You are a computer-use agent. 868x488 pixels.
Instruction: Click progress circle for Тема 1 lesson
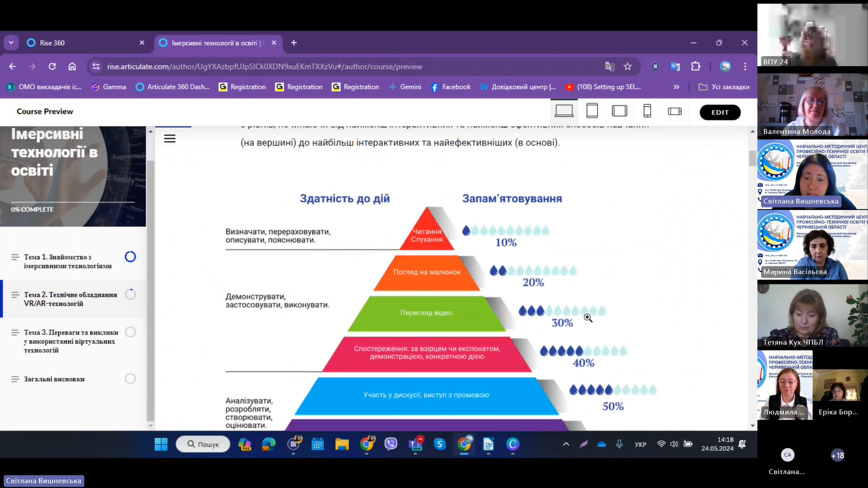(130, 257)
